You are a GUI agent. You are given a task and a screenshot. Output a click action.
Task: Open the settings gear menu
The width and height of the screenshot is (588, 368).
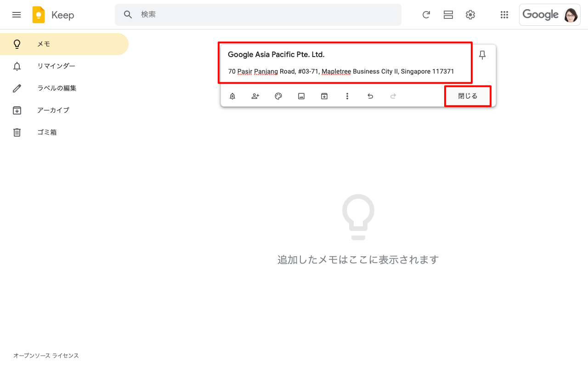470,15
